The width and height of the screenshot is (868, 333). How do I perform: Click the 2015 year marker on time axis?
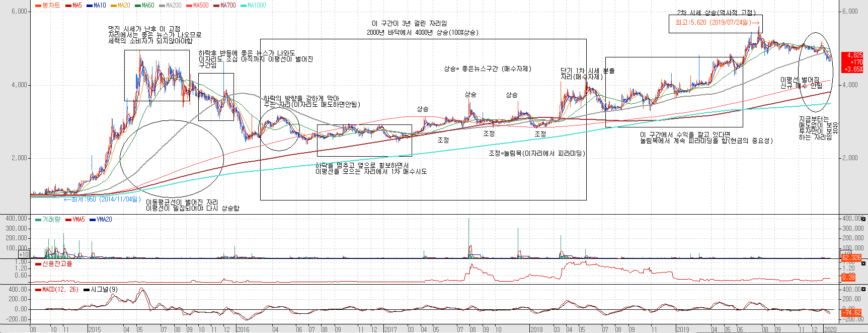click(x=95, y=329)
